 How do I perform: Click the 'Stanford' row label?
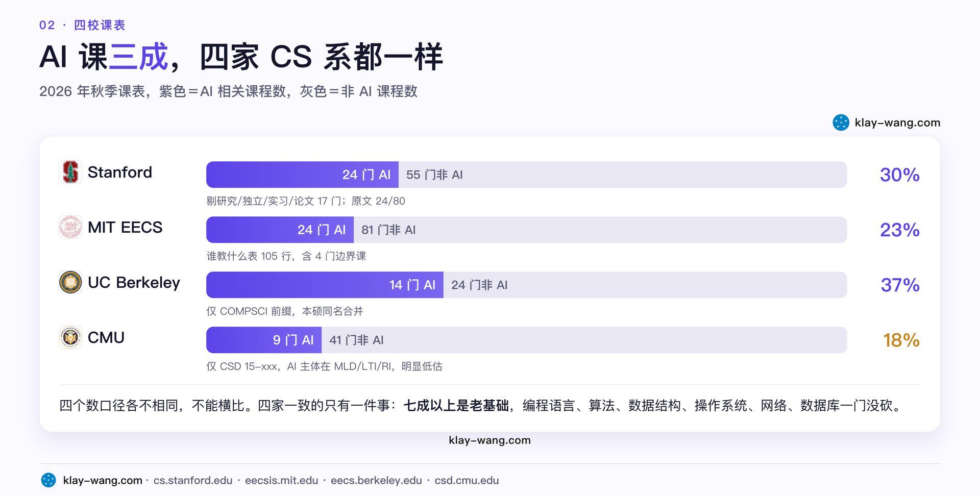coord(120,172)
